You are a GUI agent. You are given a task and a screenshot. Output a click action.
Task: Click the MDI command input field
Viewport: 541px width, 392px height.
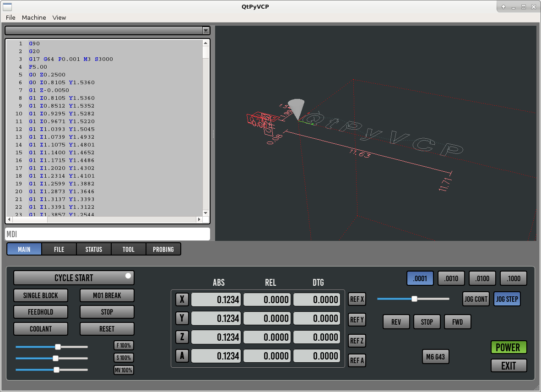click(107, 234)
